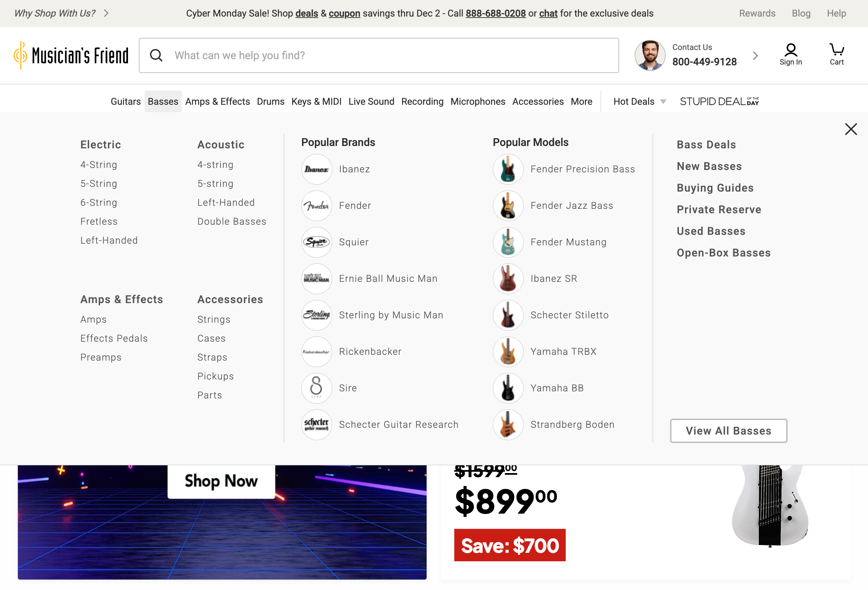The image size is (868, 590).
Task: Click the Sire brand logo icon
Action: pyautogui.click(x=316, y=388)
